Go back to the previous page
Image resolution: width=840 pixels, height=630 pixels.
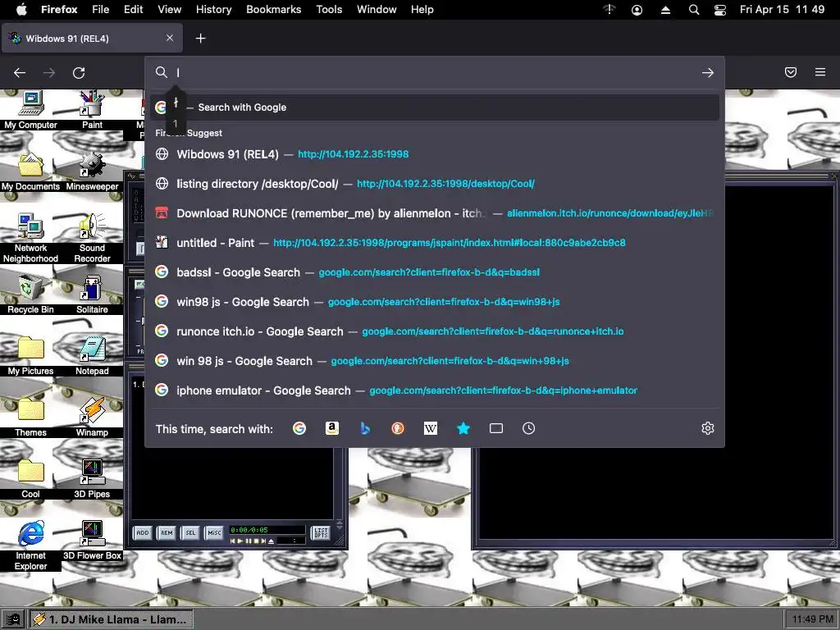click(x=20, y=72)
